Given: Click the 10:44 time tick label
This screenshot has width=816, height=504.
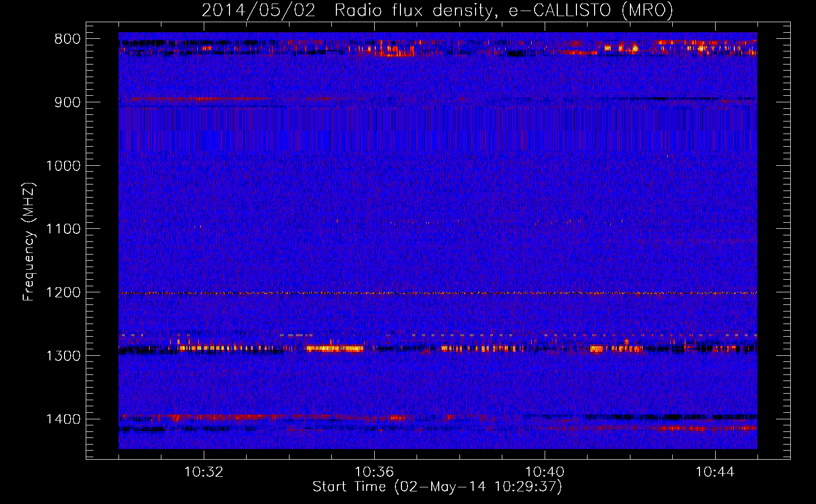Looking at the screenshot, I should coord(715,472).
